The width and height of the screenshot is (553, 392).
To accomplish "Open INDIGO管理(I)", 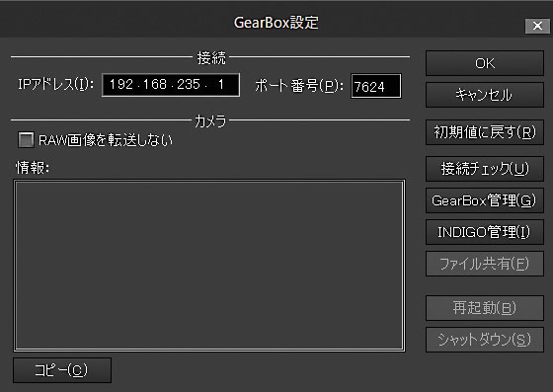I will pyautogui.click(x=485, y=232).
